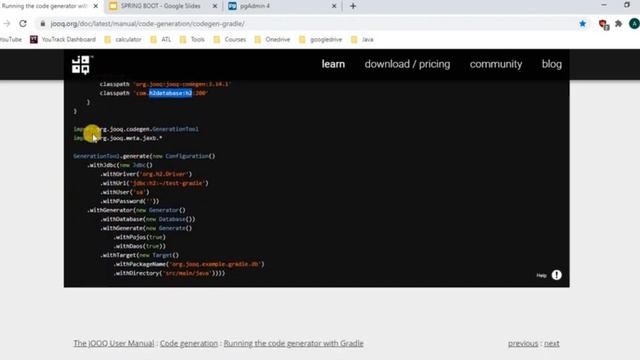The width and height of the screenshot is (640, 360).
Task: Go to the community section
Action: click(496, 64)
